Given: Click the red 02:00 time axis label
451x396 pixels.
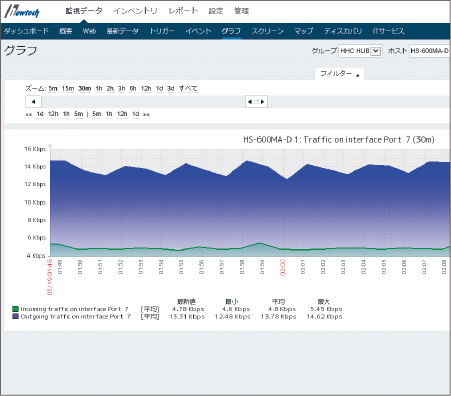Looking at the screenshot, I should coord(283,267).
